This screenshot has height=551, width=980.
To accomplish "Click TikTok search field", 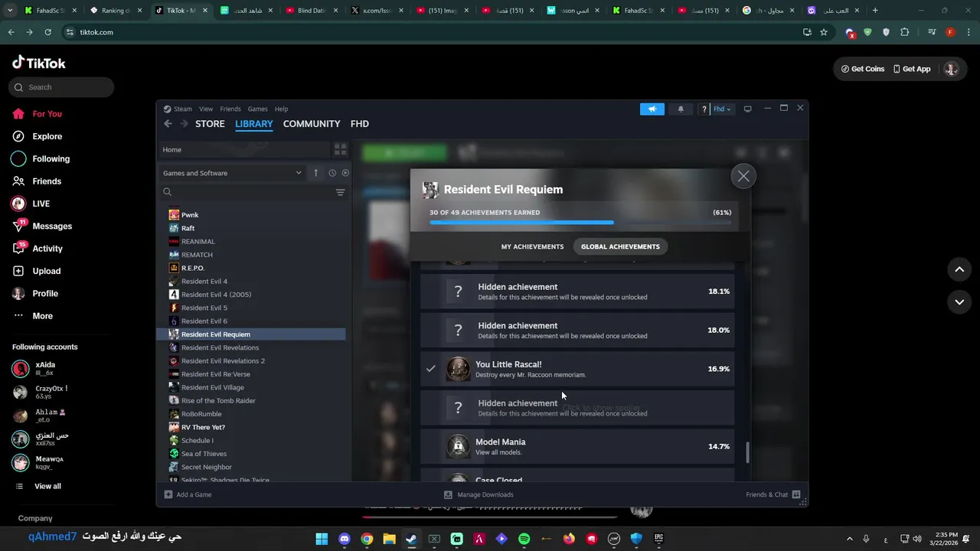I will pos(61,87).
